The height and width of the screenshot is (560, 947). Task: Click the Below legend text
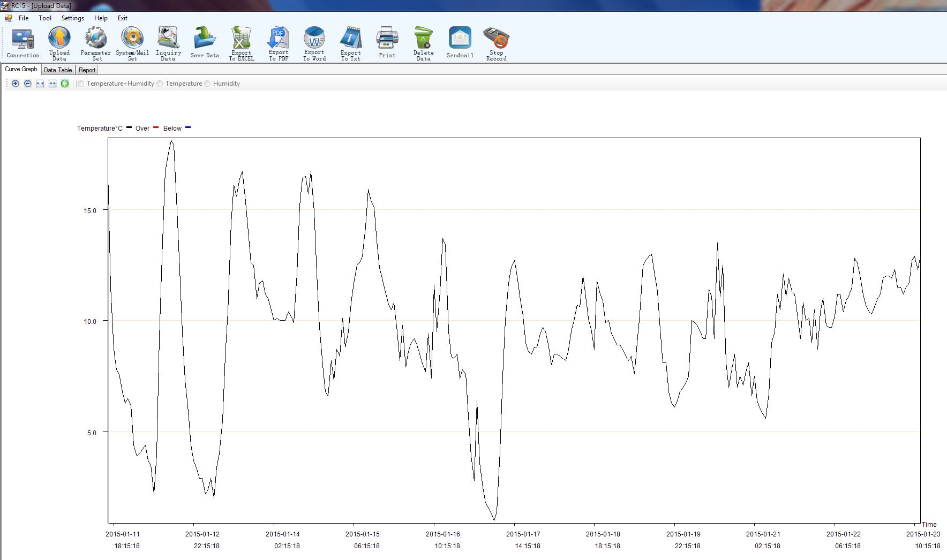(172, 128)
